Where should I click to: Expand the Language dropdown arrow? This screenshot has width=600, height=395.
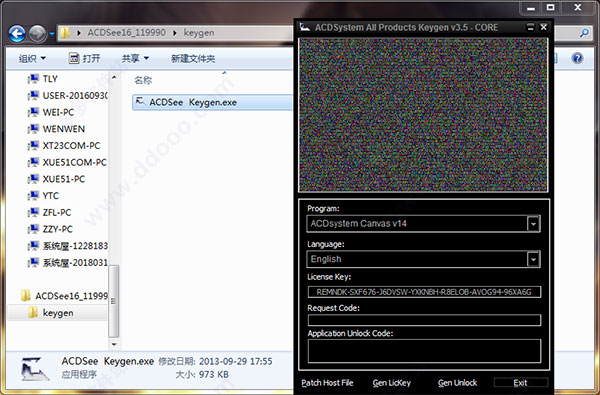pos(533,259)
